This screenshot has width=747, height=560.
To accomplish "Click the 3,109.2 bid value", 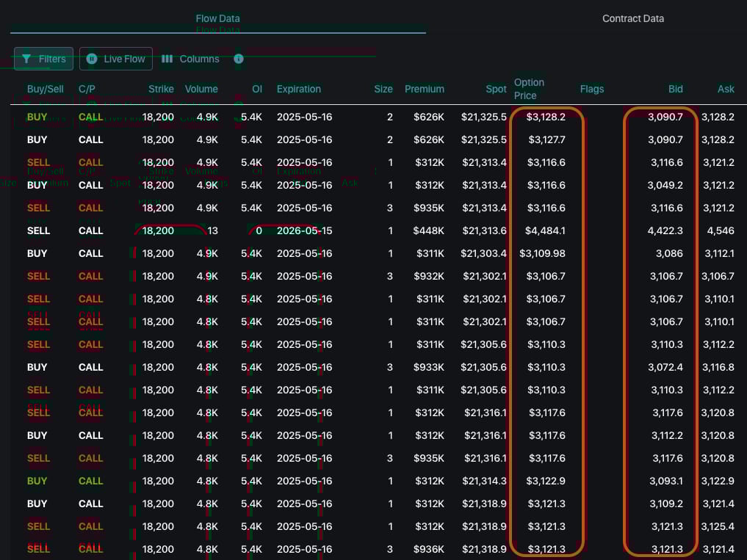I will point(666,503).
